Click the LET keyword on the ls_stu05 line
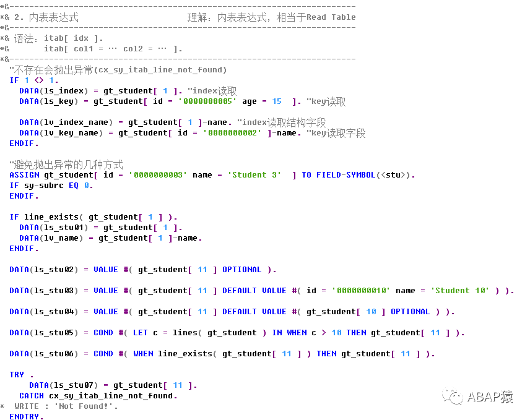This screenshot has height=420, width=530. click(141, 333)
